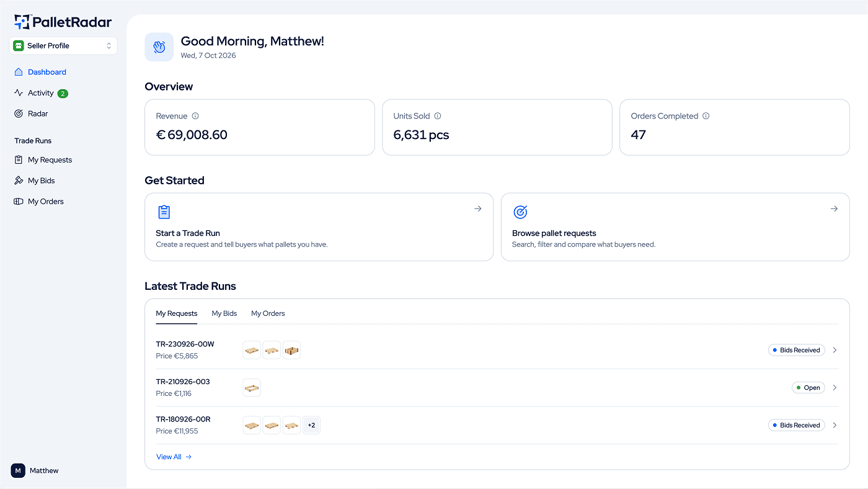Open Radar from the sidebar
The width and height of the screenshot is (868, 489).
[38, 114]
